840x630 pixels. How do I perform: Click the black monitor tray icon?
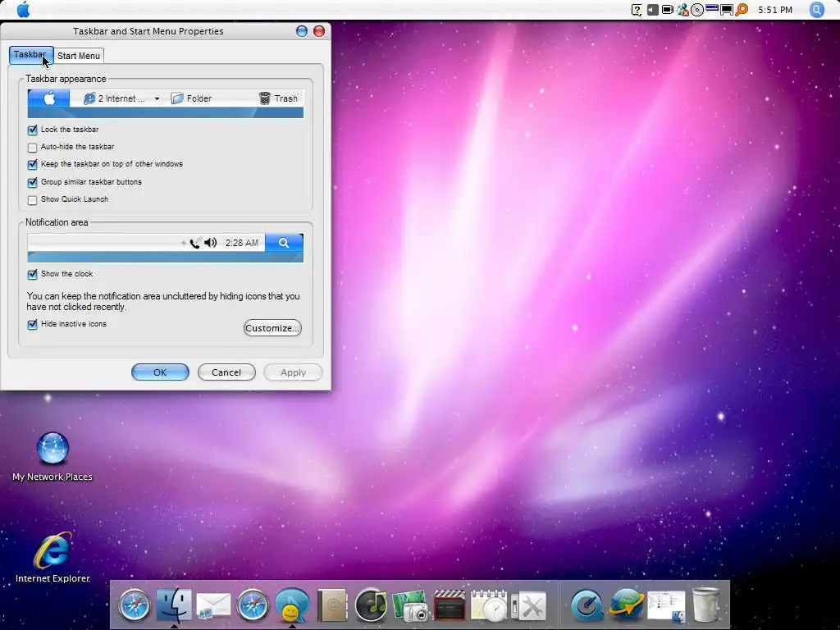point(727,10)
